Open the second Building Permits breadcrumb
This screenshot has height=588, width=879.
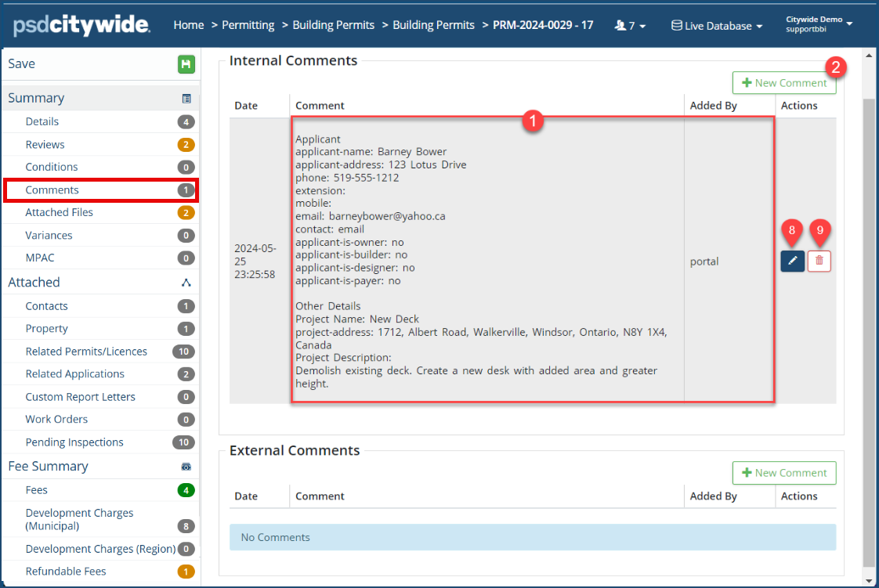point(433,25)
